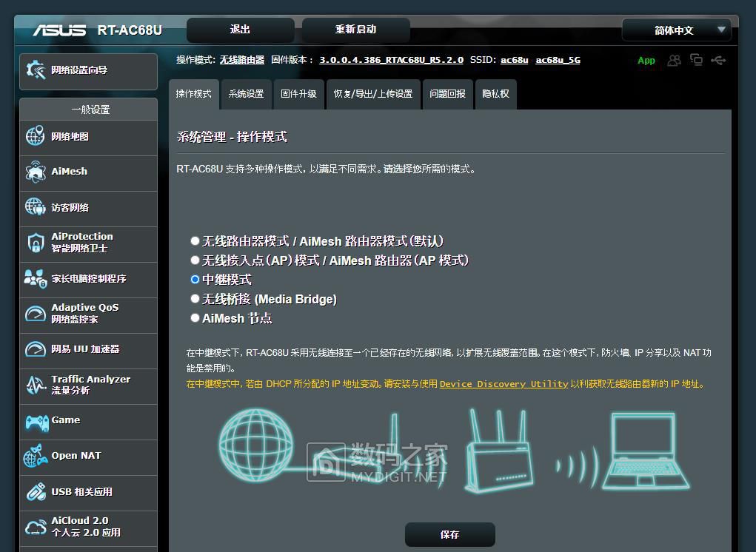Switch to 固件升级 tab
756x552 pixels.
point(298,94)
